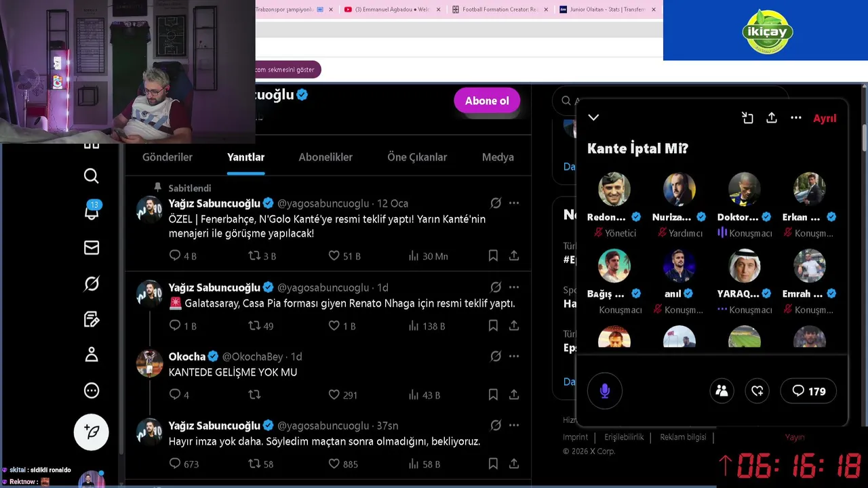Image resolution: width=868 pixels, height=488 pixels.
Task: Reply to the post with 673 replies
Action: pos(175,464)
